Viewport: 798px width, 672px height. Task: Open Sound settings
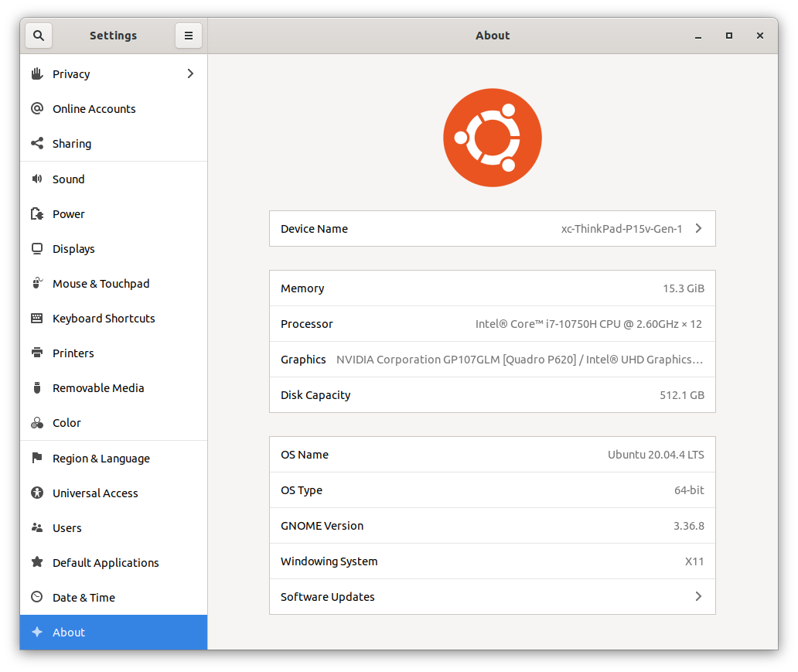pos(114,179)
